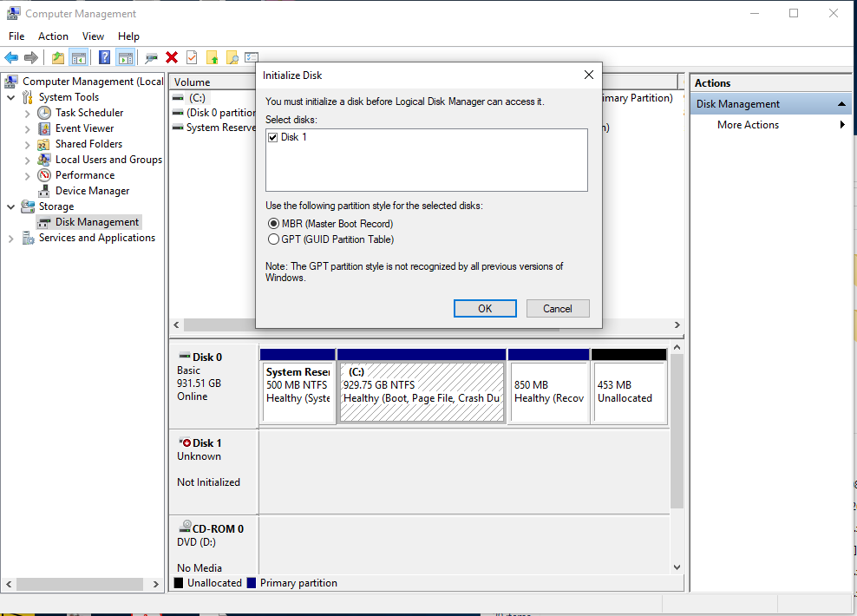Close the Initialize Disk dialog
The height and width of the screenshot is (616, 857).
click(589, 75)
